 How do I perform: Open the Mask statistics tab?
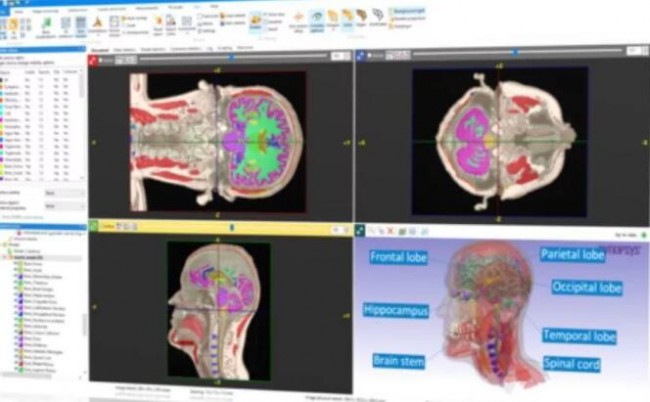point(125,47)
